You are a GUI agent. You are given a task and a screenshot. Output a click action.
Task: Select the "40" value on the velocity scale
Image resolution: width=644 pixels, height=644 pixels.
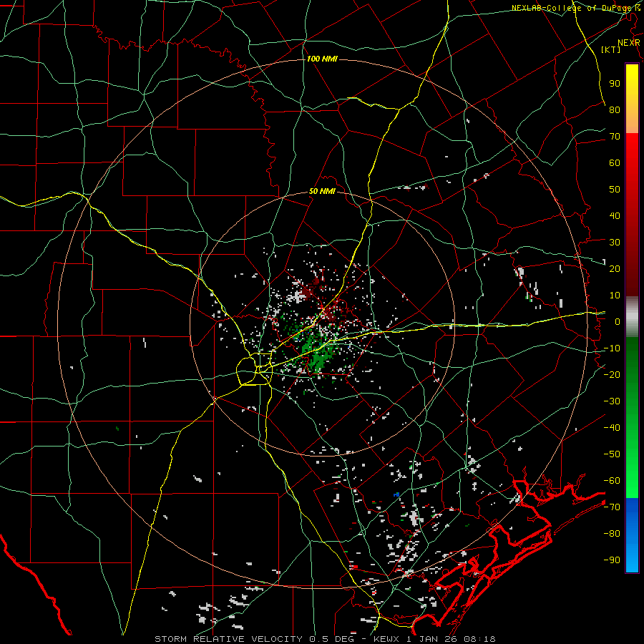pos(615,216)
